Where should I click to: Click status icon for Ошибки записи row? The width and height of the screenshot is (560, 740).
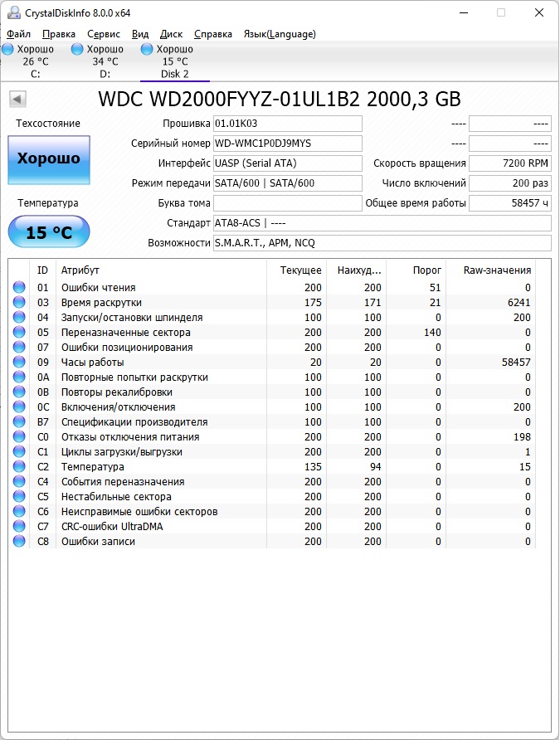pyautogui.click(x=19, y=542)
